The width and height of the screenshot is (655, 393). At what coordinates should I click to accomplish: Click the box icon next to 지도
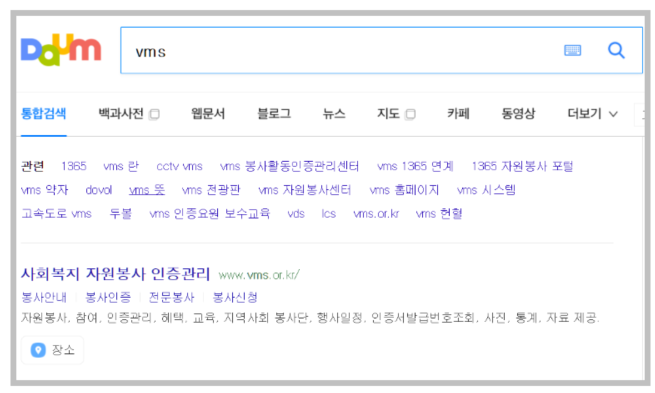[x=410, y=114]
